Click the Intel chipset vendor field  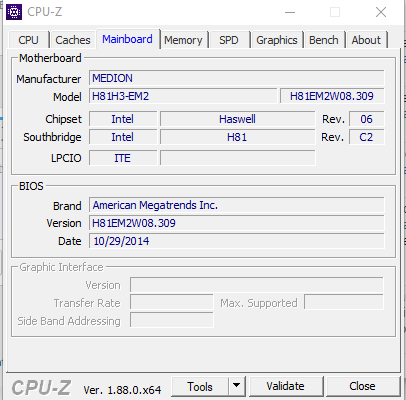tap(123, 119)
